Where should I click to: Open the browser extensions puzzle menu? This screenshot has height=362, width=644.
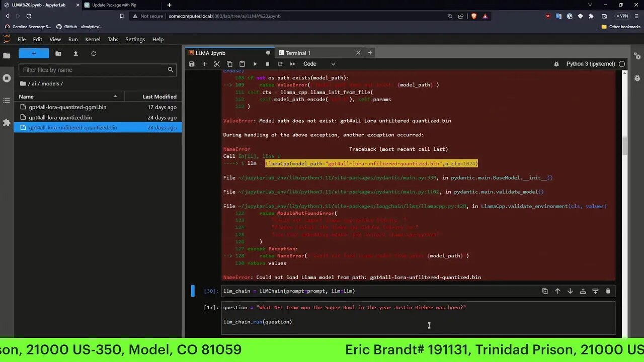[591, 16]
